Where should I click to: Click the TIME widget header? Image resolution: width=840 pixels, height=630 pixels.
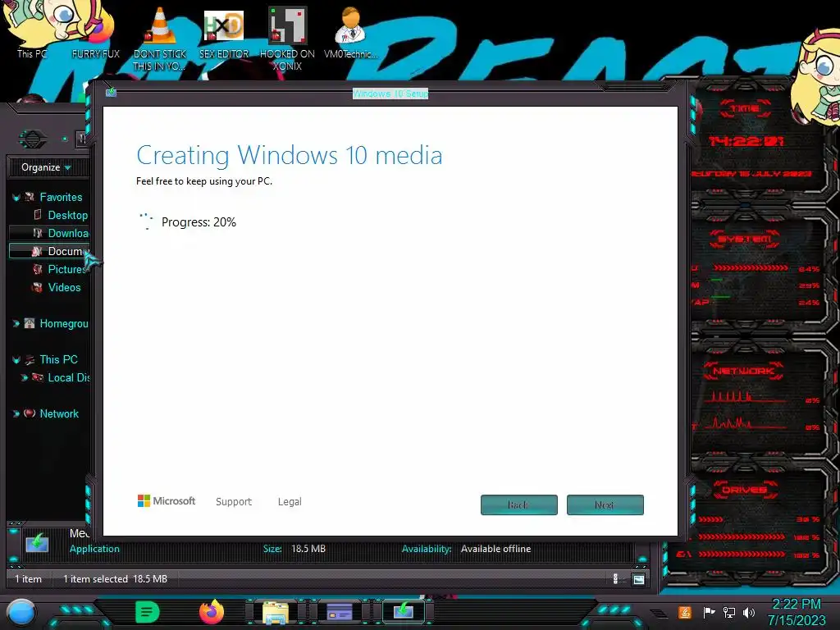745,108
